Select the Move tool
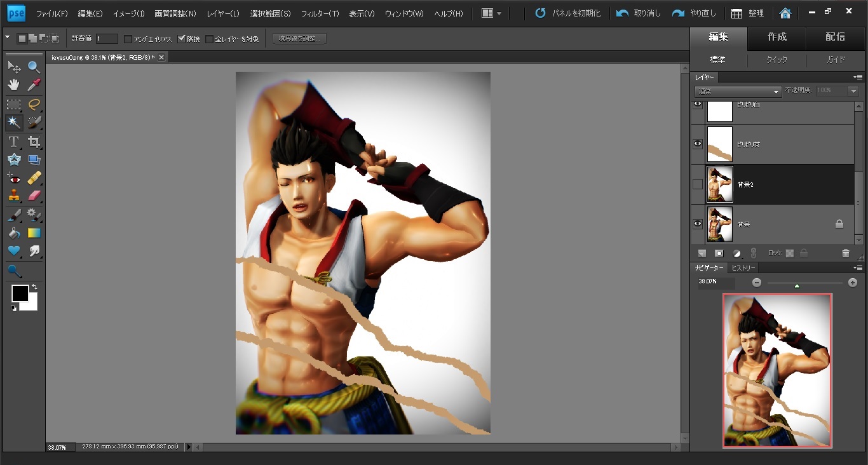Viewport: 868px width, 465px height. pyautogui.click(x=13, y=67)
